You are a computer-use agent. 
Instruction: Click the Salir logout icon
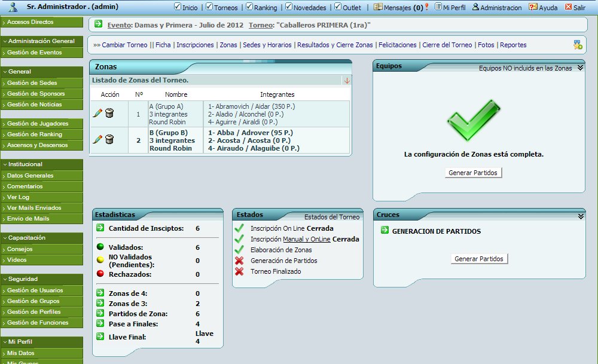(x=568, y=7)
